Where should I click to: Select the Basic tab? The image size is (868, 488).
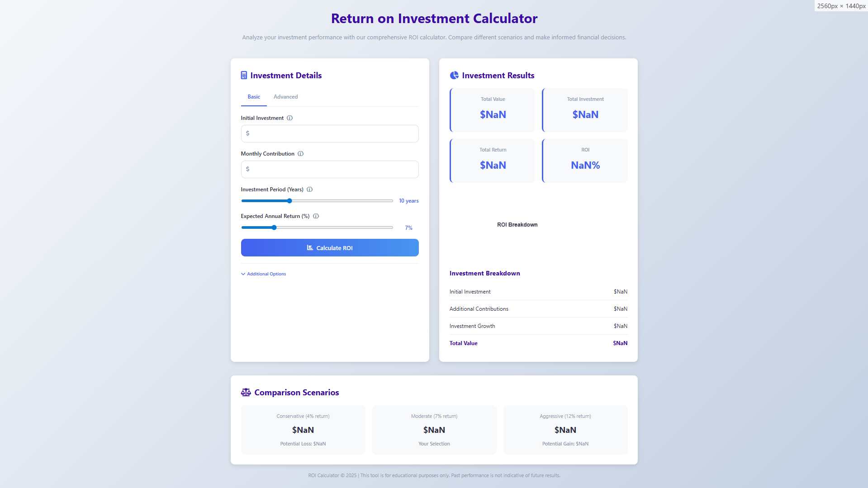(254, 97)
